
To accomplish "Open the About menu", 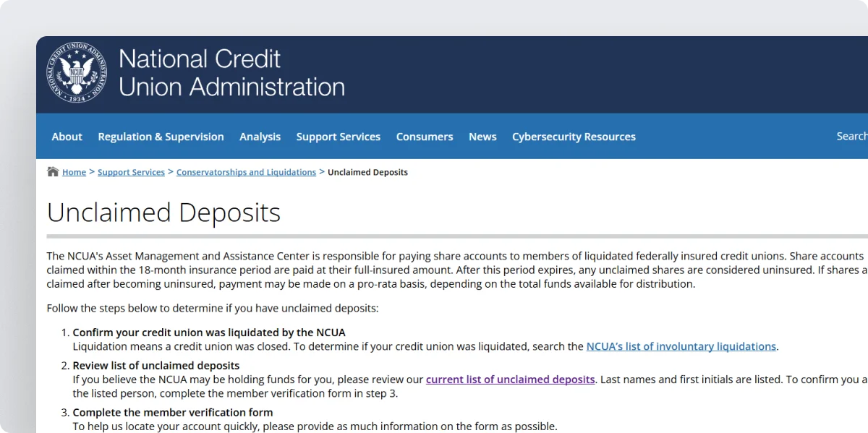I will (x=67, y=136).
